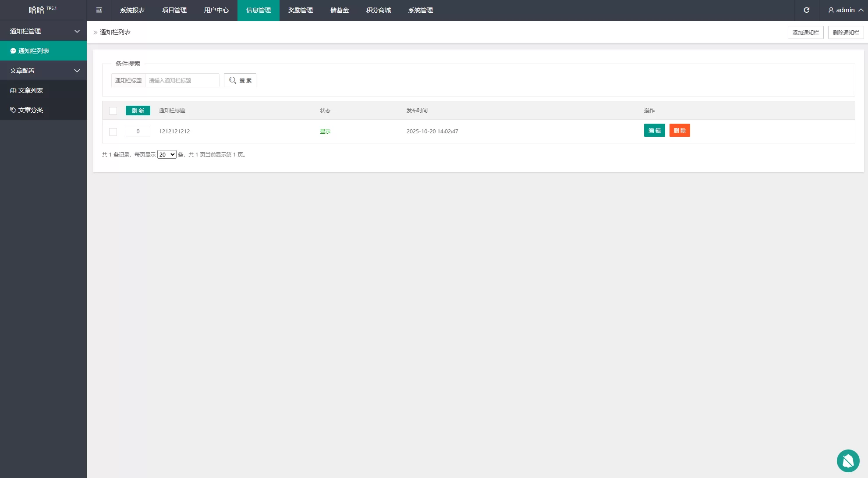868x478 pixels.
Task: Click the 添加通知栏 button
Action: pyautogui.click(x=805, y=32)
